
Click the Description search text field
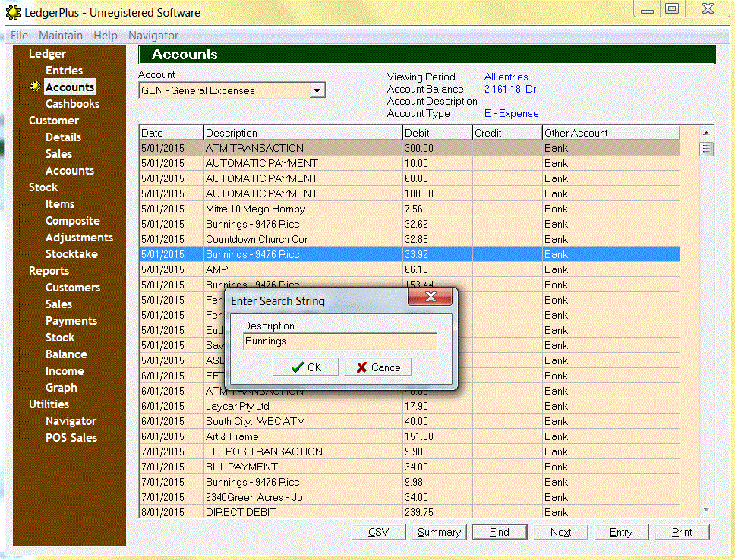point(339,341)
